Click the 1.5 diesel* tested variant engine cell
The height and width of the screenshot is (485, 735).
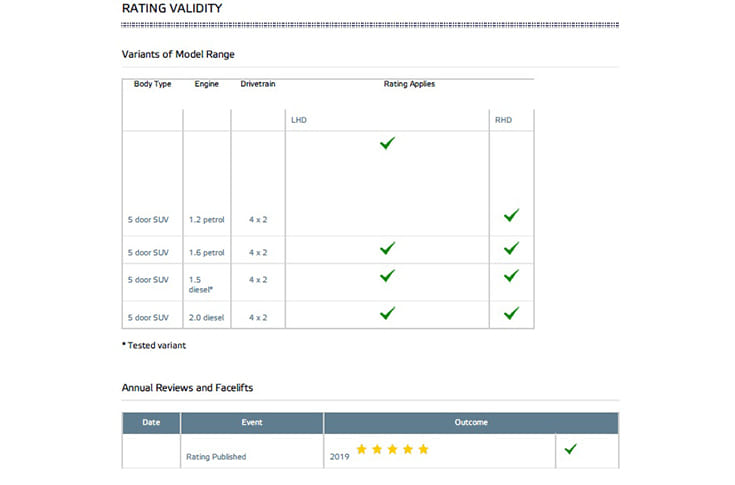coord(203,284)
